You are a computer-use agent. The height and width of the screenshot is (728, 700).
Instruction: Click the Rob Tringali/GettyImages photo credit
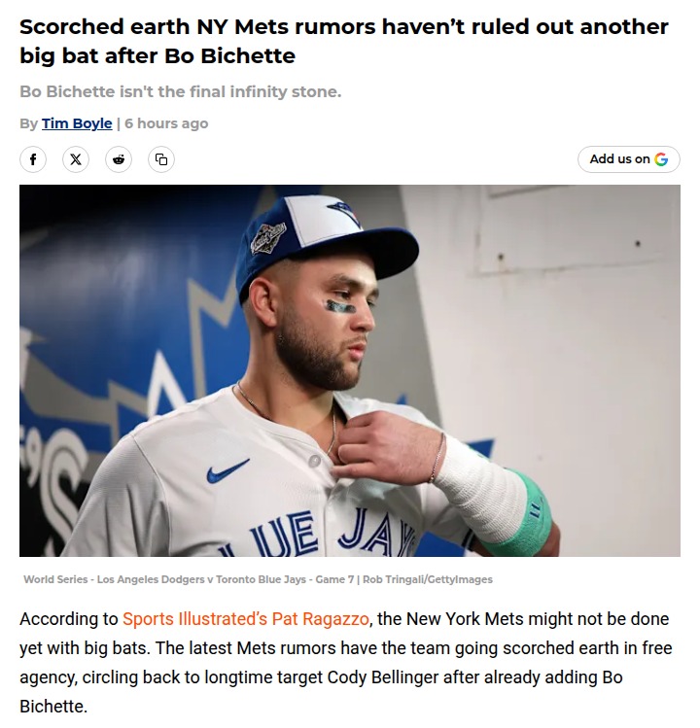pos(427,580)
